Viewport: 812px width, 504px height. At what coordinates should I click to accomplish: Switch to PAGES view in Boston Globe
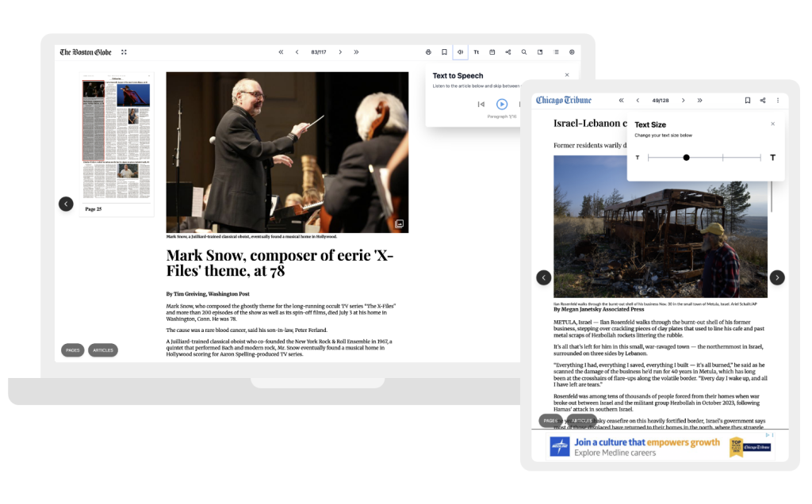point(72,349)
